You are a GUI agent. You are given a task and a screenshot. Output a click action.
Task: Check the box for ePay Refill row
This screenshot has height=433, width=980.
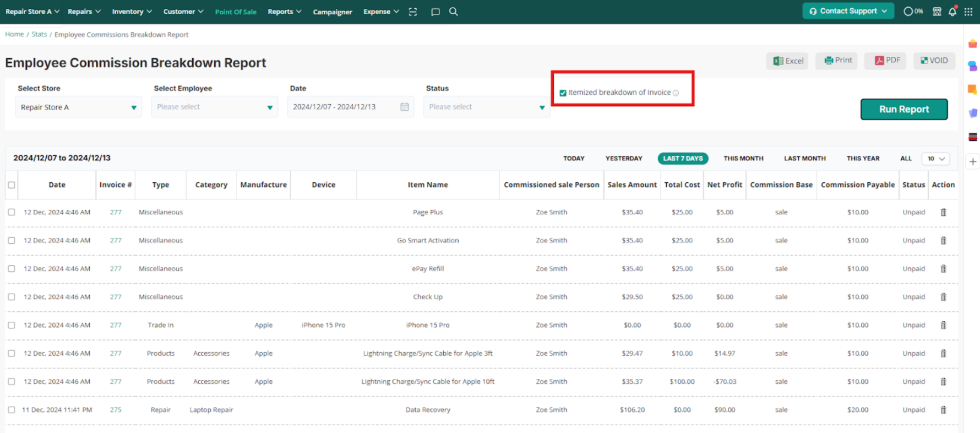pyautogui.click(x=12, y=269)
